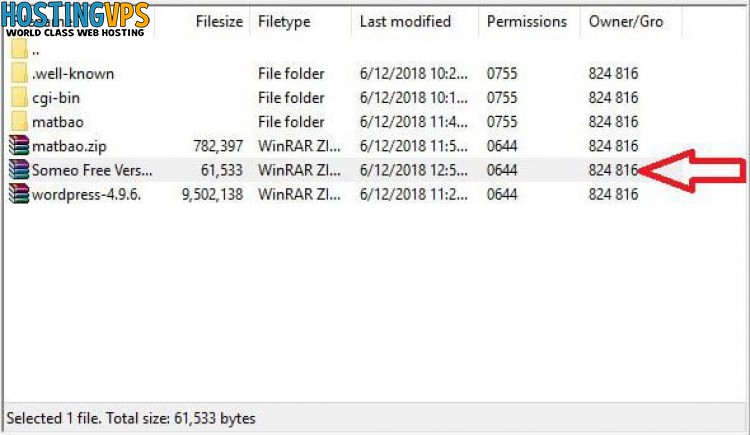Click the Someo Free Vers... file name
This screenshot has width=750, height=435.
click(x=92, y=170)
